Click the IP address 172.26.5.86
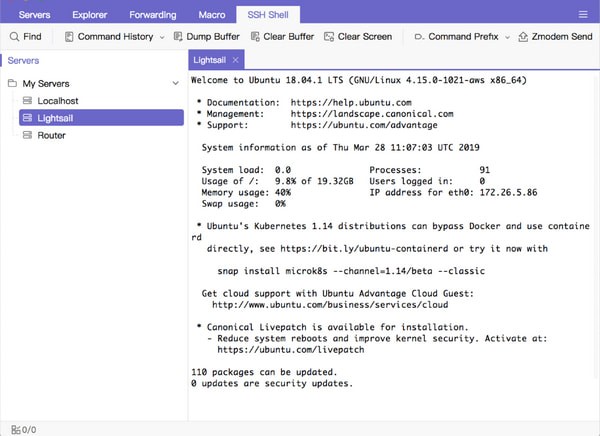 [x=508, y=193]
